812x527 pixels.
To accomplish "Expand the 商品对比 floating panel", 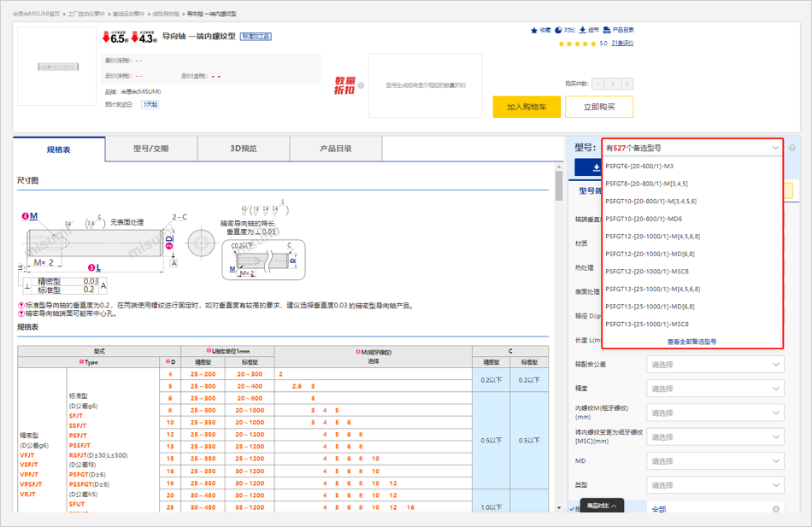I will [x=602, y=506].
